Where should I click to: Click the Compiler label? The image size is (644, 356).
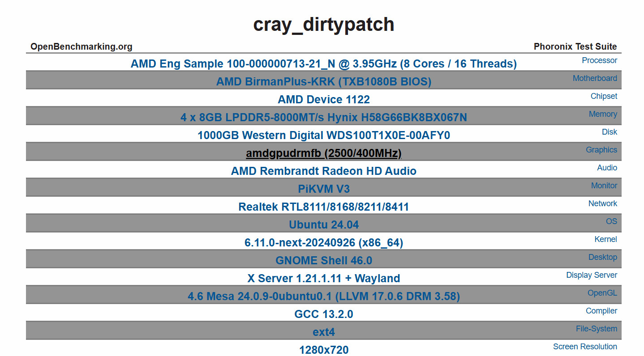point(601,311)
